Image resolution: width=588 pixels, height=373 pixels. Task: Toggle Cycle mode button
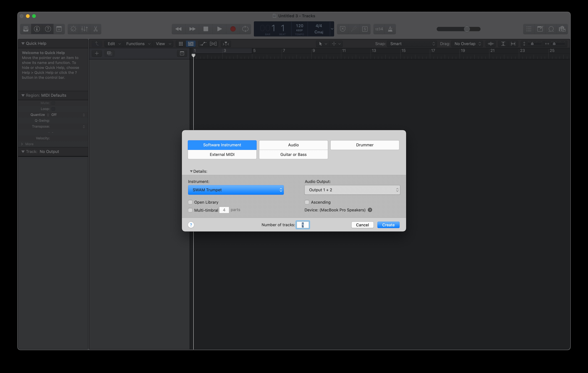click(245, 29)
